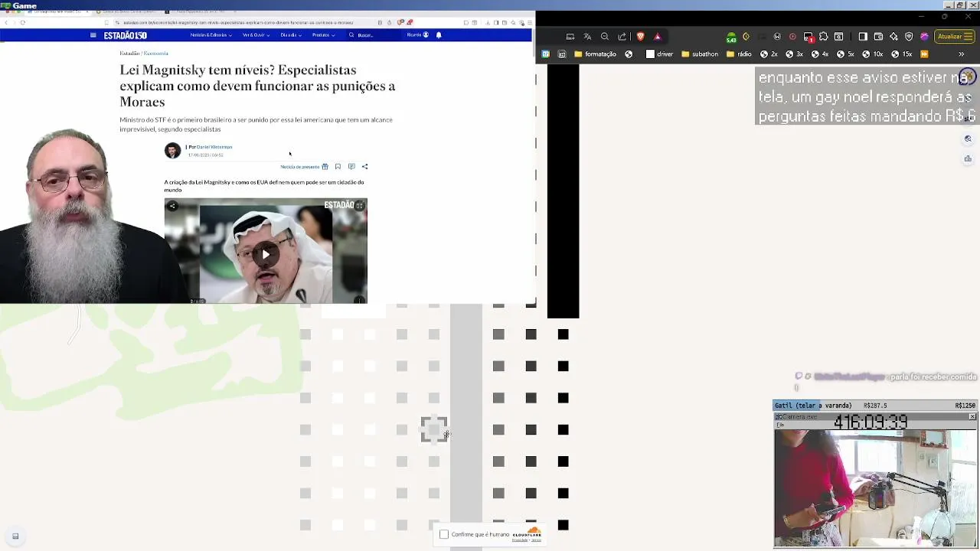The height and width of the screenshot is (551, 980).
Task: Open the orange fast-forward bookmark icon
Action: 924,54
